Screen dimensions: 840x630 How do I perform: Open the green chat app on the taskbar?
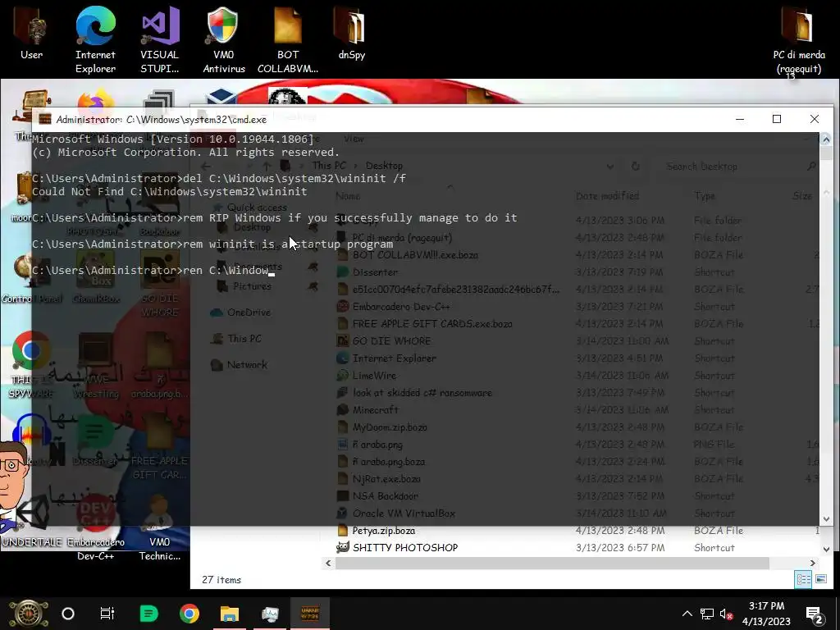tap(148, 614)
